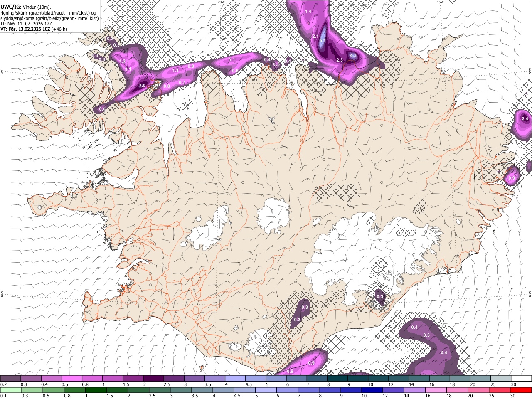The height and width of the screenshot is (399, 532).
Task: Click the 2.3 precipitation value on the map
Action: click(x=340, y=60)
